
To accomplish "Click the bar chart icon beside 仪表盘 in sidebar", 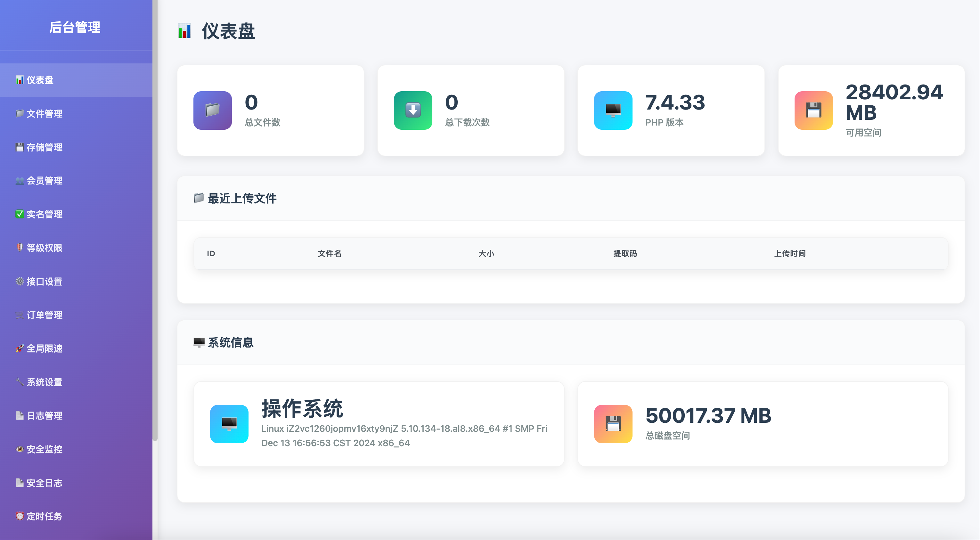I will [x=20, y=80].
